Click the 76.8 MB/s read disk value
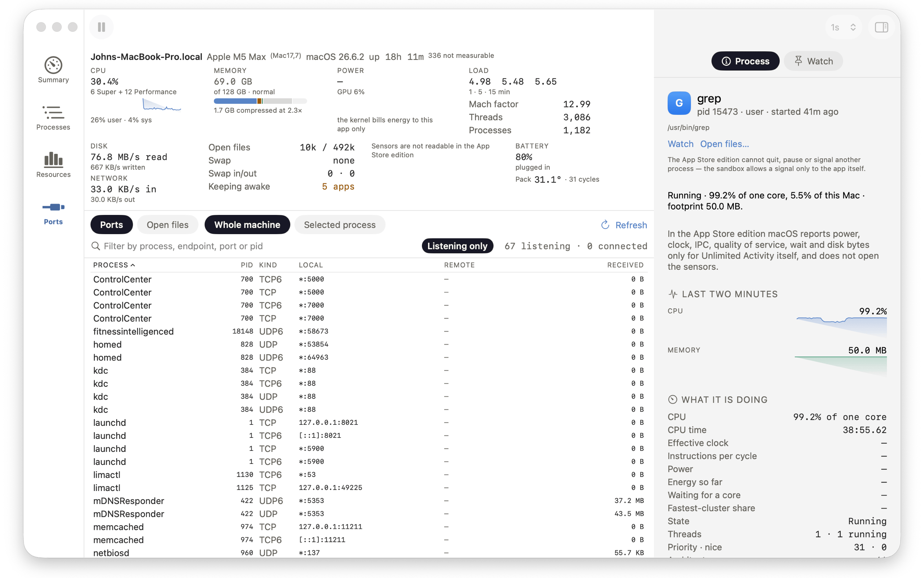This screenshot has width=924, height=578. [128, 157]
